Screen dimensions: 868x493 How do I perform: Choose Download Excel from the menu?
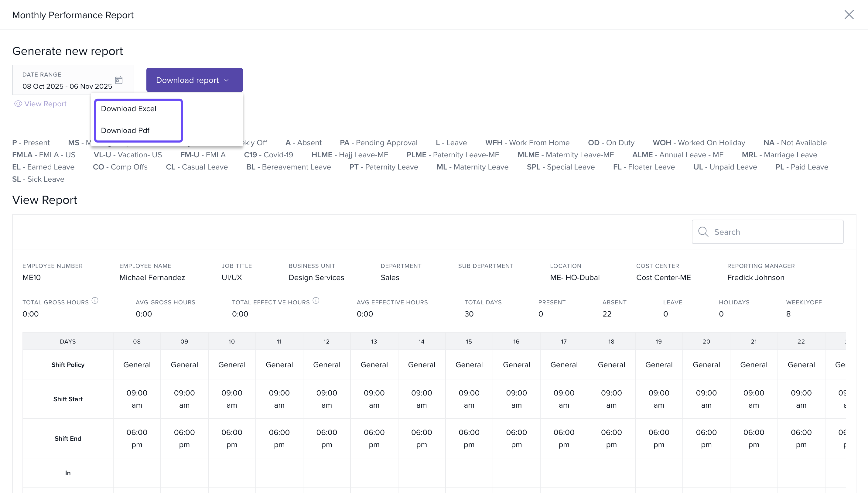click(x=129, y=109)
